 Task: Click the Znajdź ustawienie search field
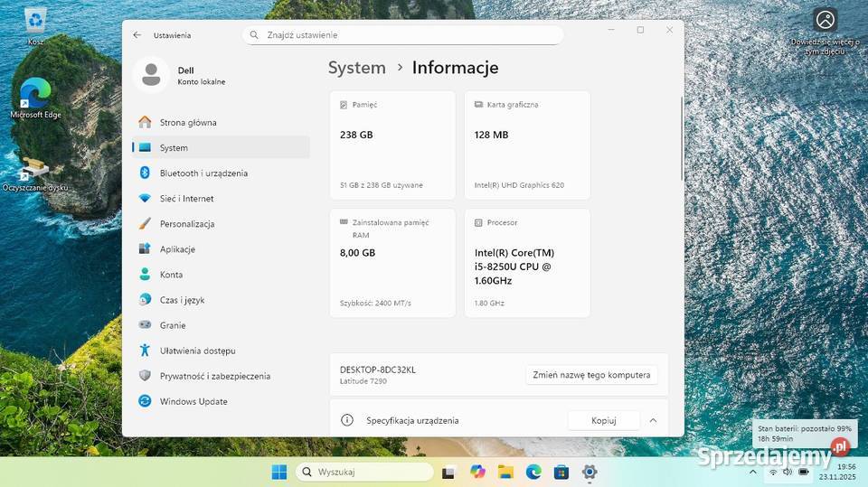402,35
